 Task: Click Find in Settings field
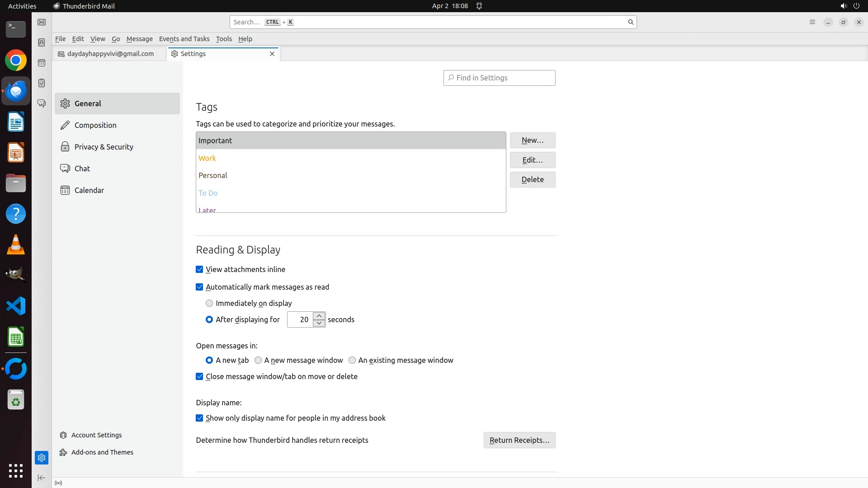pos(499,78)
